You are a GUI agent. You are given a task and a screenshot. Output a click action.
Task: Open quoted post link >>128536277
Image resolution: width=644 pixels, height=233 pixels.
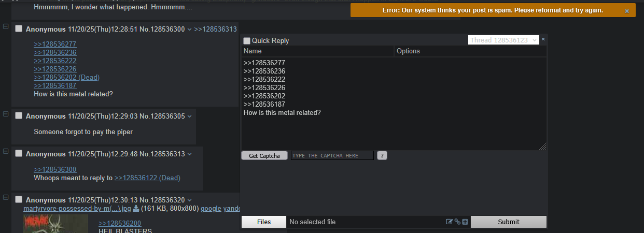coord(55,44)
